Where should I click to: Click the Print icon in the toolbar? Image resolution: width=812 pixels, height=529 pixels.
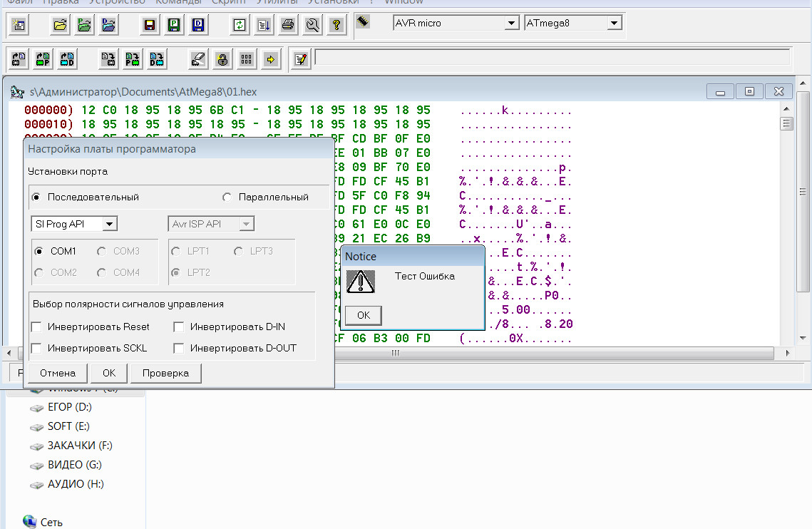coord(287,25)
